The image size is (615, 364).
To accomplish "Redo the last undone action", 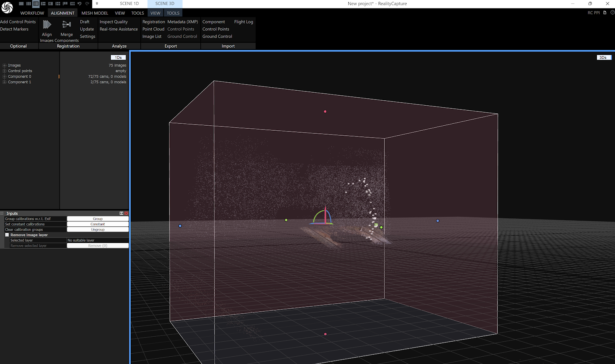I will [x=87, y=3].
